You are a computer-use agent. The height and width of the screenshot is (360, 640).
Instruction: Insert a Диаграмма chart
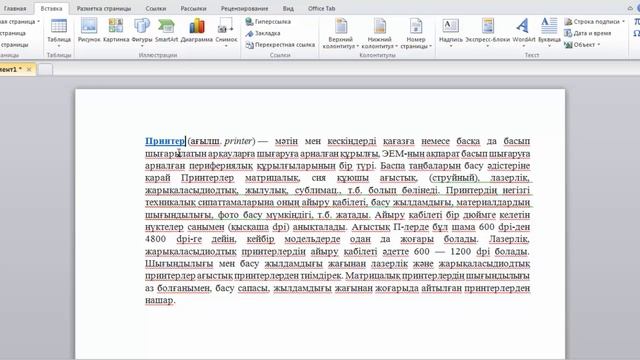[x=197, y=31]
